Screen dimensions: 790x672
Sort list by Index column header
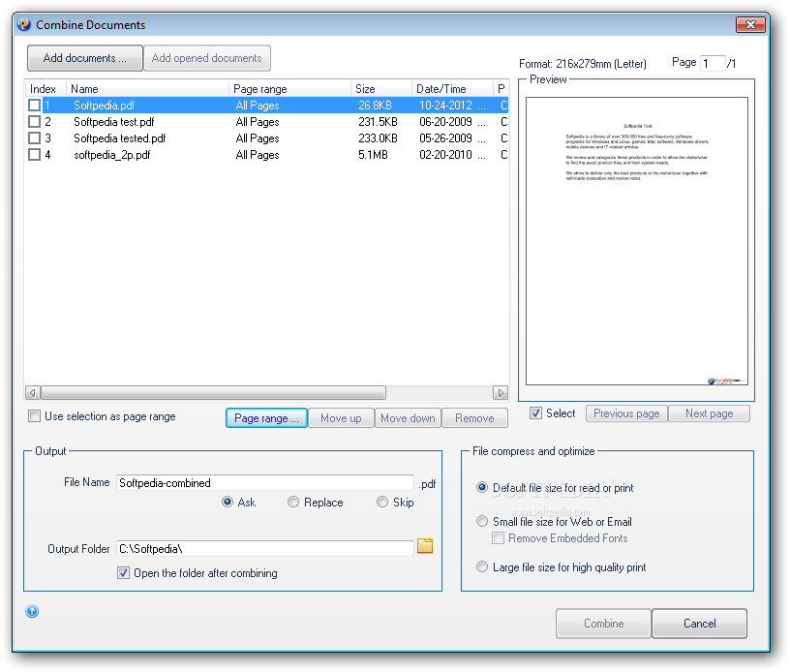click(x=46, y=89)
